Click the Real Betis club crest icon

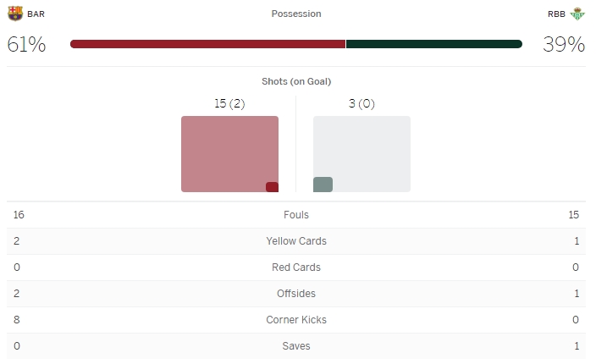(x=577, y=14)
